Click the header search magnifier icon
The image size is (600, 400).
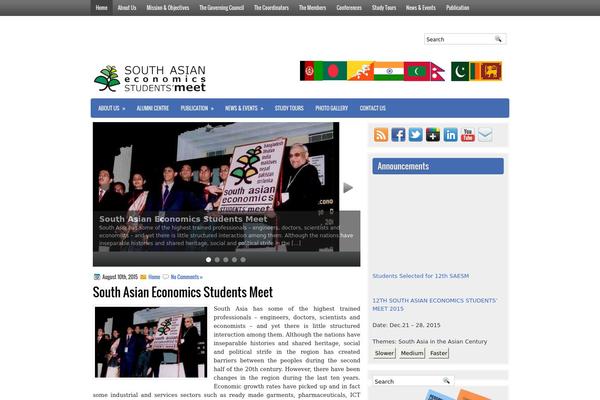tap(498, 39)
